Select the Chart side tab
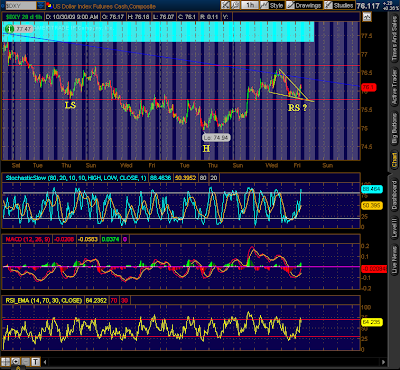This screenshot has height=370, width=400. coord(394,161)
